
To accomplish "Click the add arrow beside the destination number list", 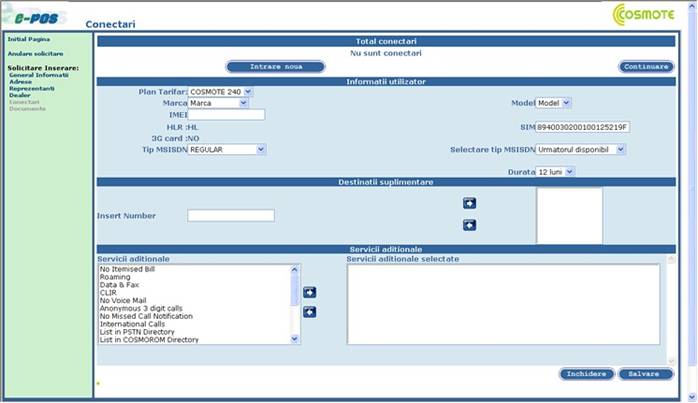I will [469, 203].
